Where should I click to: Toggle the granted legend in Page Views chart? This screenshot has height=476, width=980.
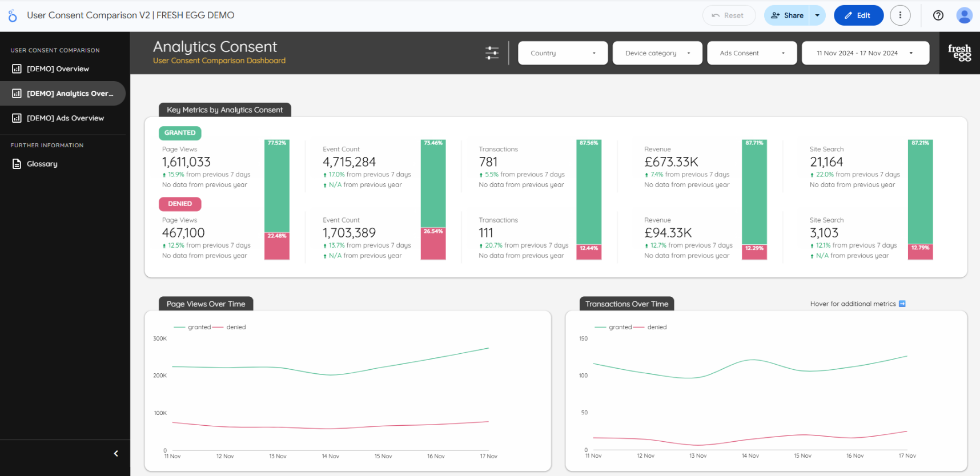click(x=193, y=327)
